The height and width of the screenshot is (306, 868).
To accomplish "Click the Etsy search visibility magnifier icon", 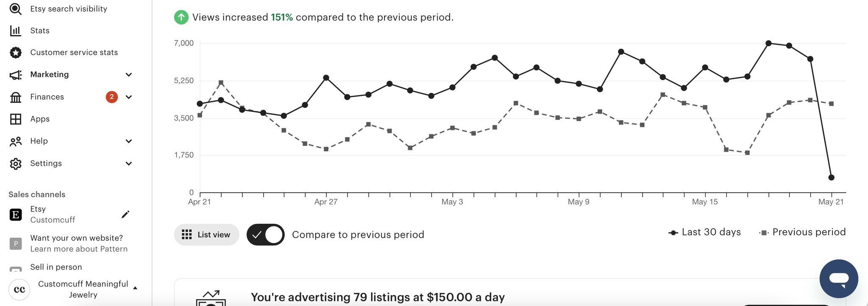I will click(x=16, y=9).
